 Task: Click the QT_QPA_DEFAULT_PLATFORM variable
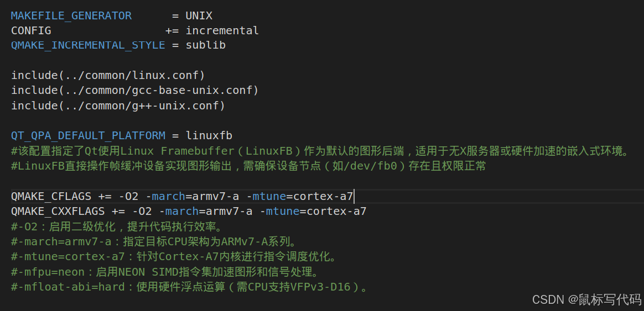click(88, 135)
